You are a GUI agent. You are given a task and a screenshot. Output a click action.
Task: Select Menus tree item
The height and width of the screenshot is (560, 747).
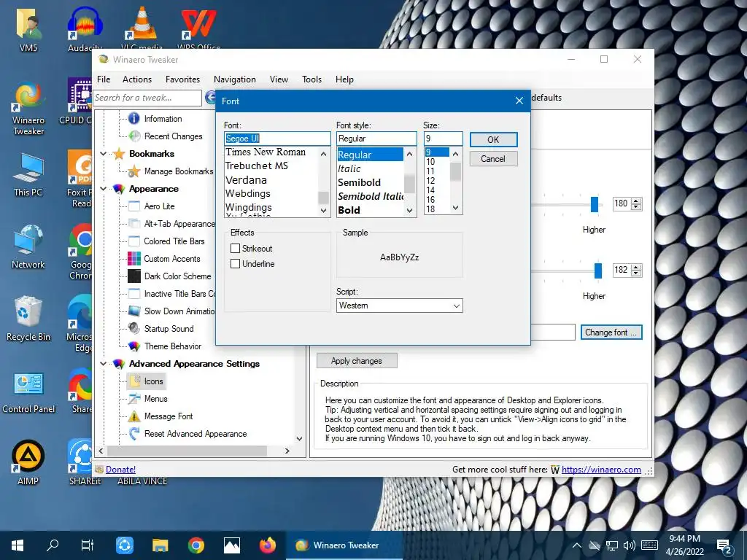coord(156,399)
